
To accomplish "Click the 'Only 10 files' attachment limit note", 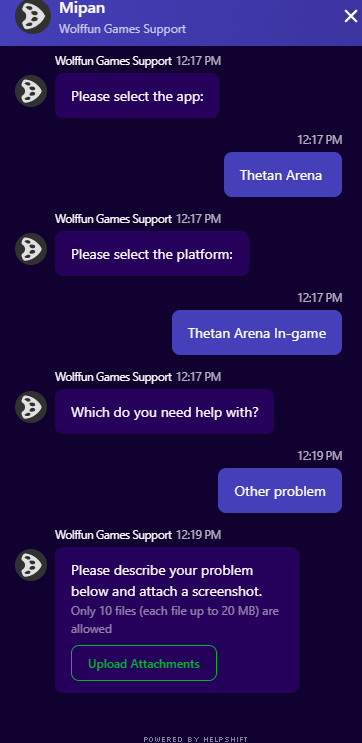I will (x=175, y=620).
